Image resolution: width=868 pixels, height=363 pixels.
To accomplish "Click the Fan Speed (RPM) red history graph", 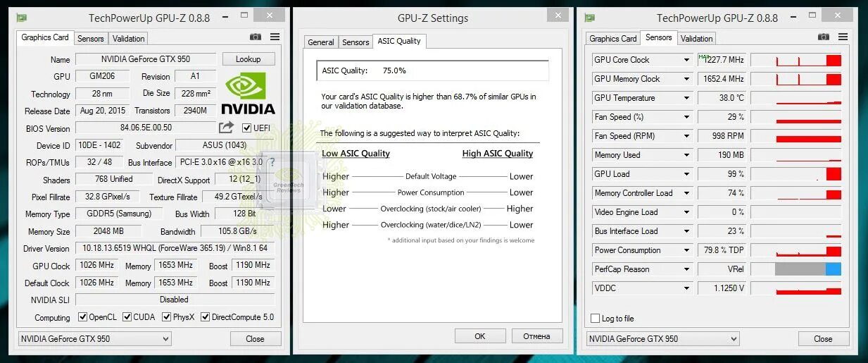I will pos(796,136).
